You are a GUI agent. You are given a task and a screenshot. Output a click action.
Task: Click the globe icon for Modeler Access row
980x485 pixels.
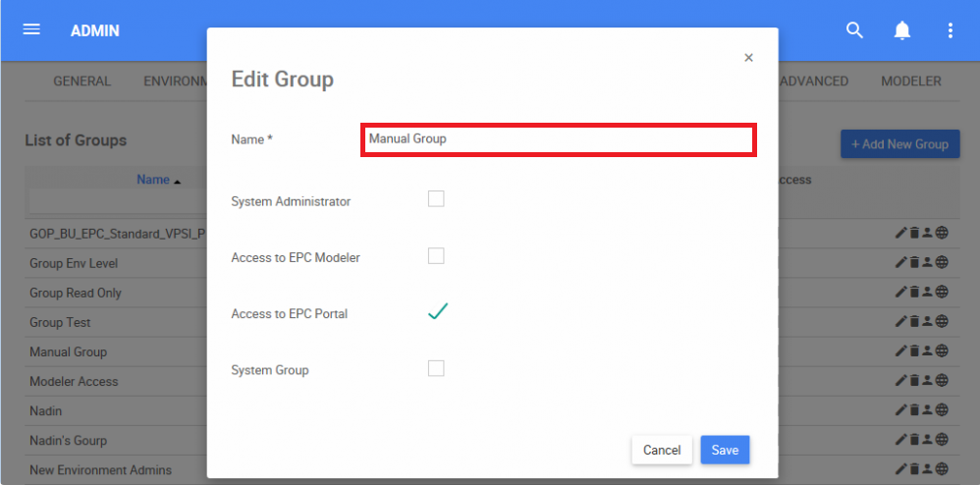pos(942,381)
